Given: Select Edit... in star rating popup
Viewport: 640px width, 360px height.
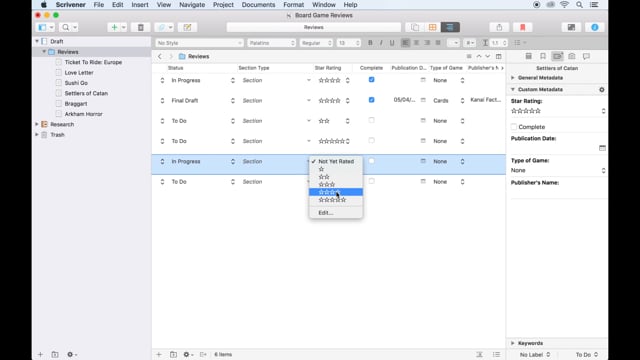Looking at the screenshot, I should (x=336, y=213).
